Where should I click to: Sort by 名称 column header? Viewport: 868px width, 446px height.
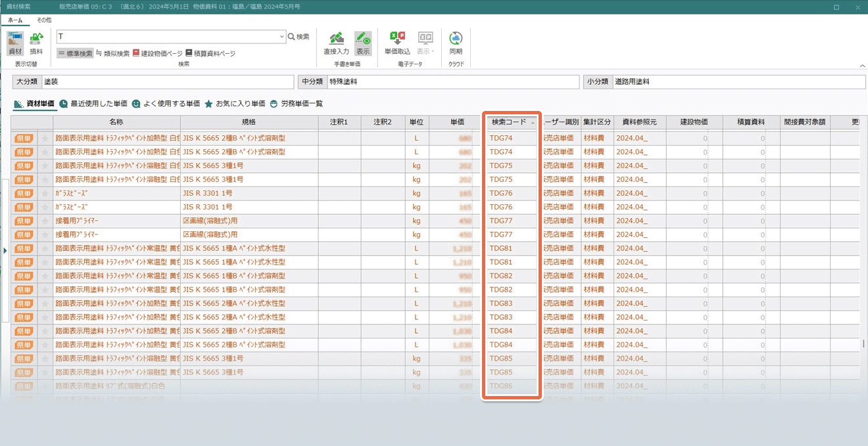click(116, 122)
